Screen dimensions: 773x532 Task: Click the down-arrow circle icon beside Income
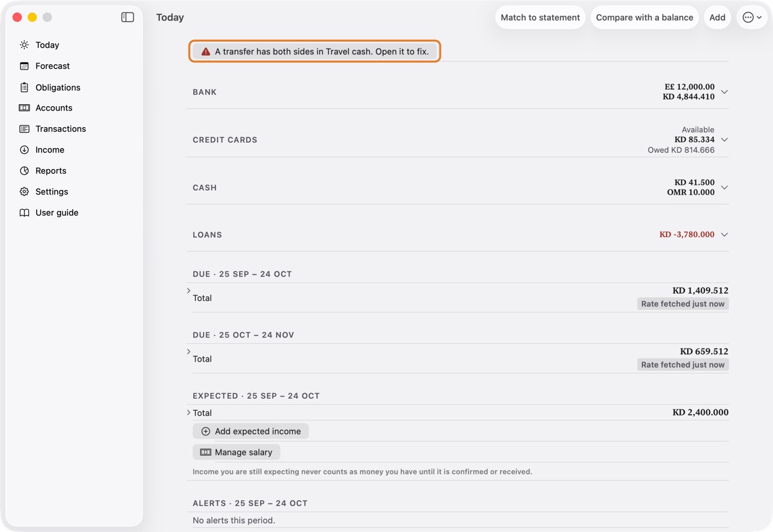pyautogui.click(x=24, y=150)
